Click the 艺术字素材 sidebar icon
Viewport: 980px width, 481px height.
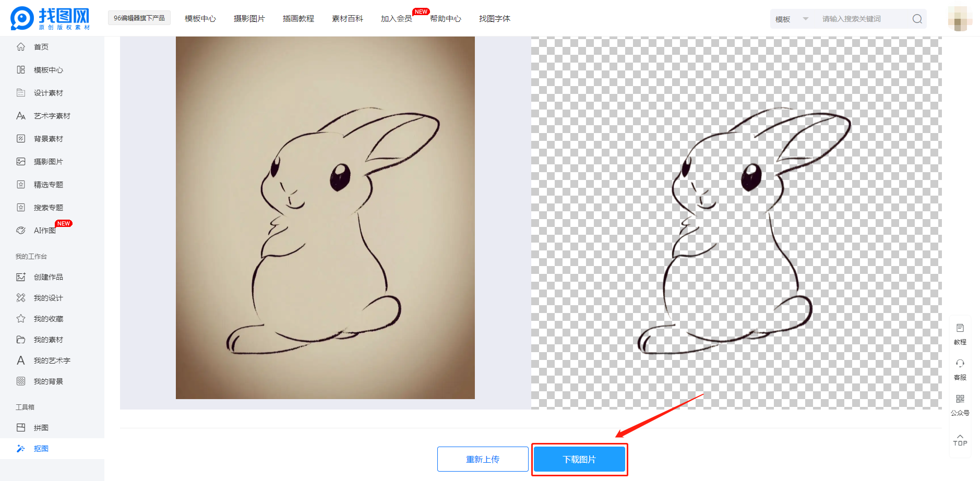[21, 116]
